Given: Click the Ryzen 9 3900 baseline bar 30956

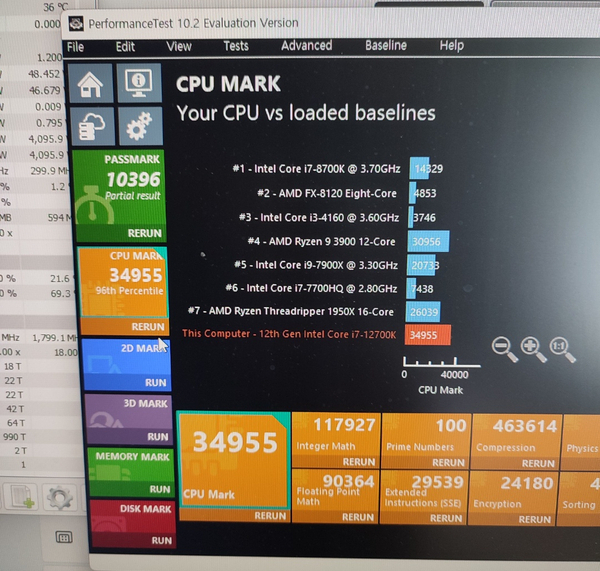Looking at the screenshot, I should (429, 241).
